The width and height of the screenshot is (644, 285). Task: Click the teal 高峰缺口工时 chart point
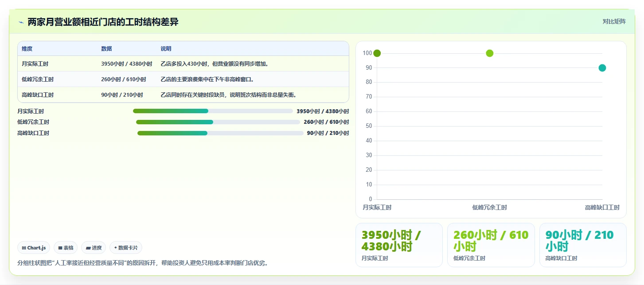(x=602, y=68)
